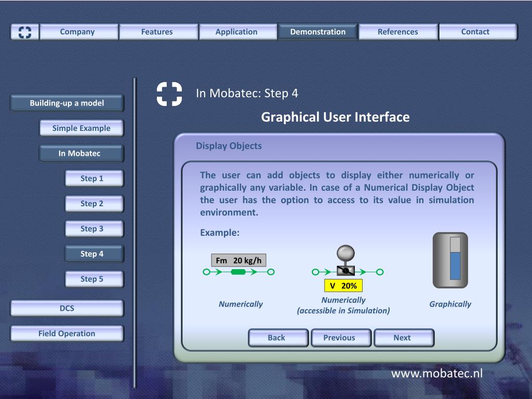
Task: Switch to the Application tab
Action: pos(238,32)
